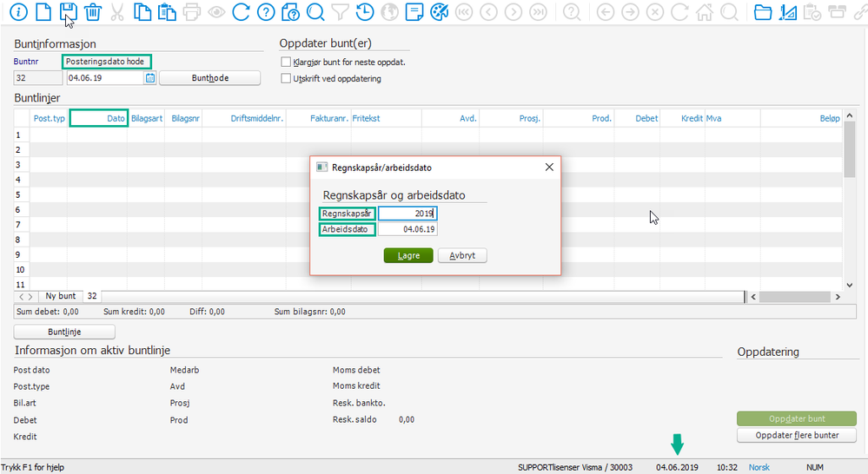
Task: Open calendar picker beside Posteringsdato field
Action: pos(150,78)
